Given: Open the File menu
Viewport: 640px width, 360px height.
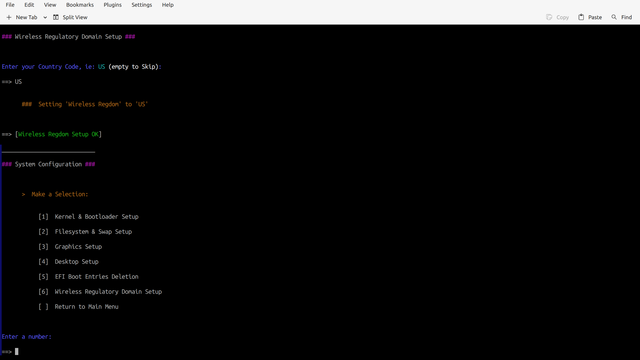Looking at the screenshot, I should 10,5.
